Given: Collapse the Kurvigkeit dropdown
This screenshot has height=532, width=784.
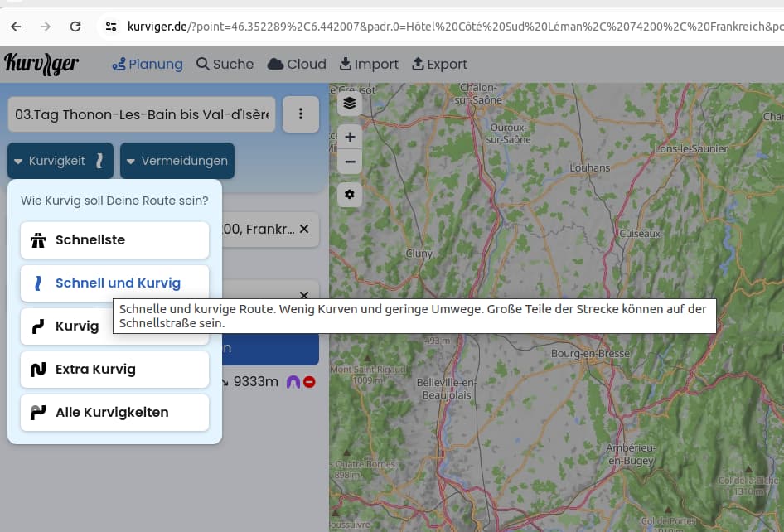Looking at the screenshot, I should pyautogui.click(x=60, y=161).
